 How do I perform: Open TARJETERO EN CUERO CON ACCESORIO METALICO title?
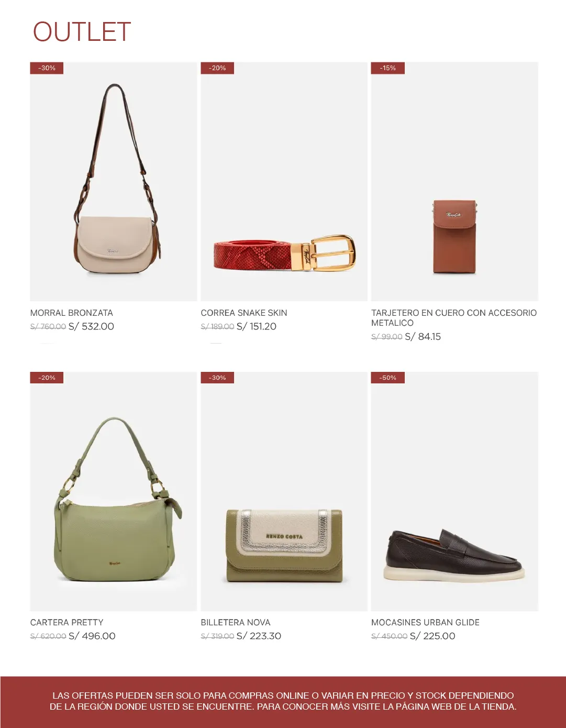(x=454, y=318)
